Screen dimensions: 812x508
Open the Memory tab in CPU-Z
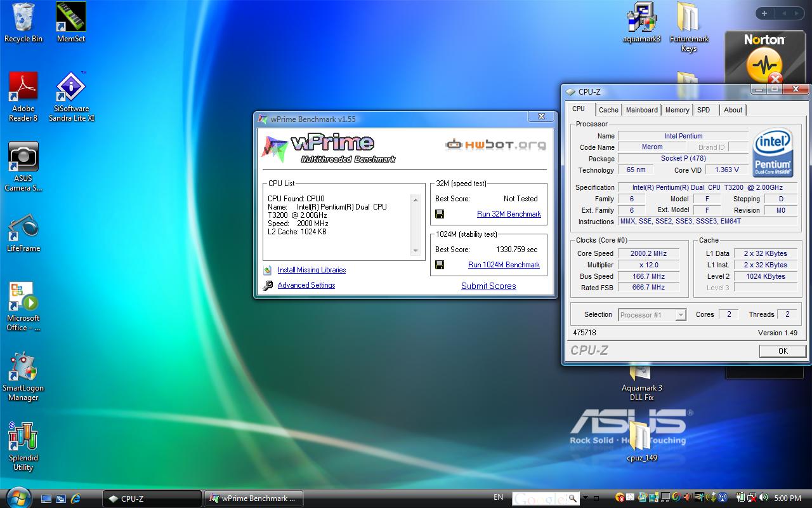677,110
